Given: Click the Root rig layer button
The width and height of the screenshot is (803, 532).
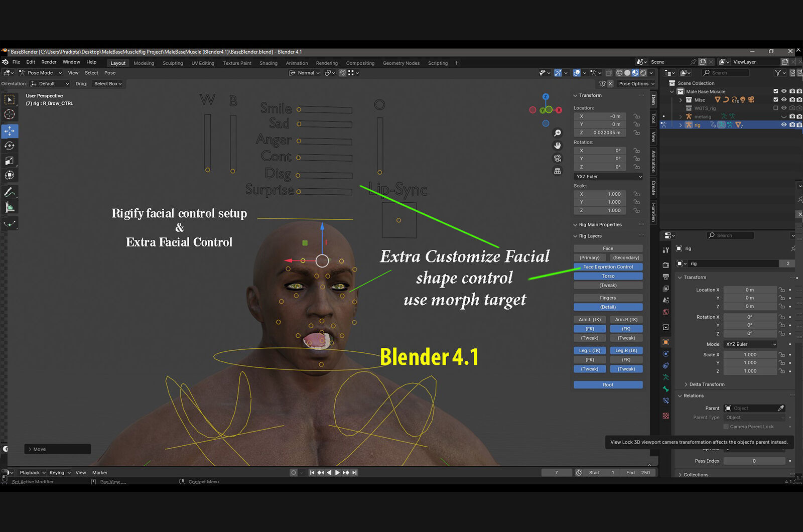Looking at the screenshot, I should coord(608,385).
